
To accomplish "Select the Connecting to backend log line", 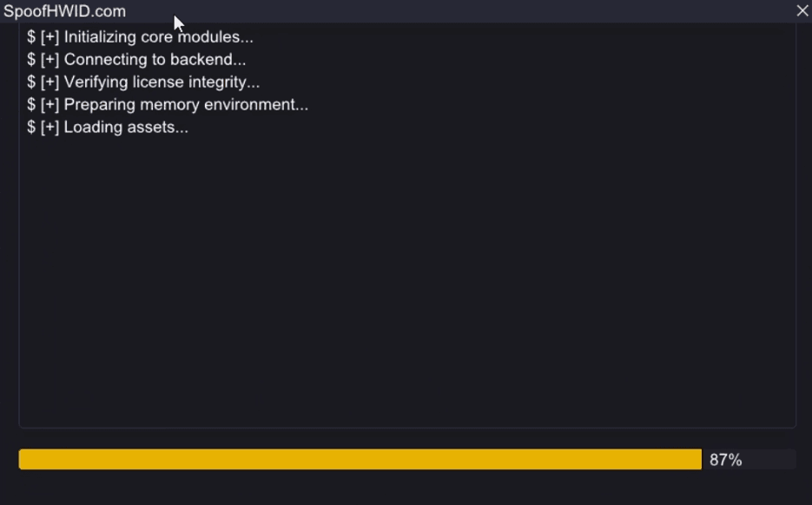I will coord(136,60).
